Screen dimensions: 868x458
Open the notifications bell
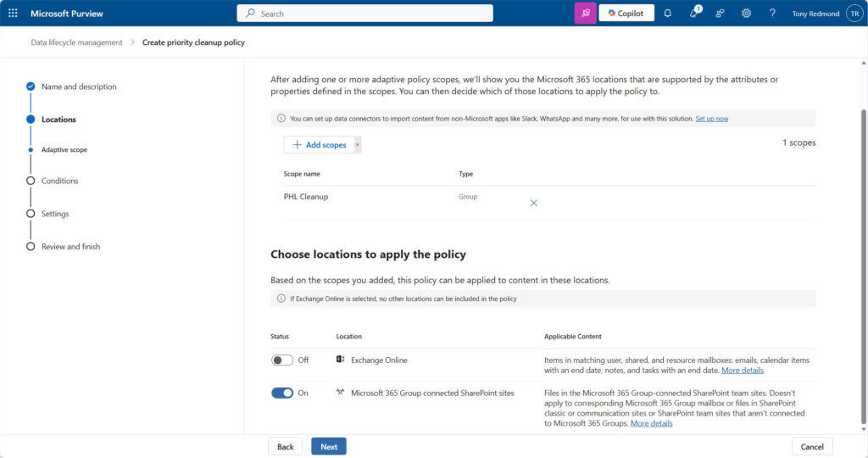[668, 14]
